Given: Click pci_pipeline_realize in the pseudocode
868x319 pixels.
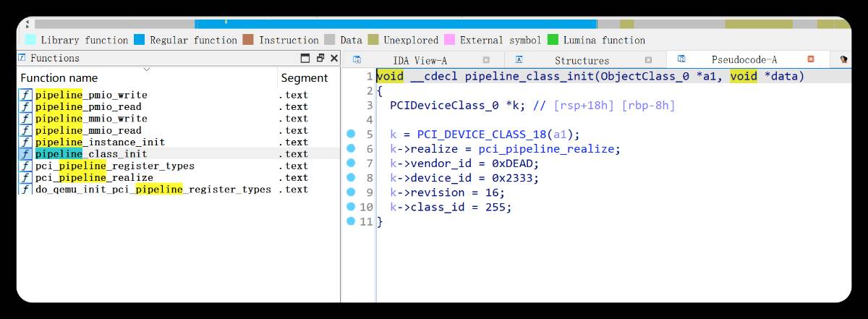Looking at the screenshot, I should [x=546, y=149].
